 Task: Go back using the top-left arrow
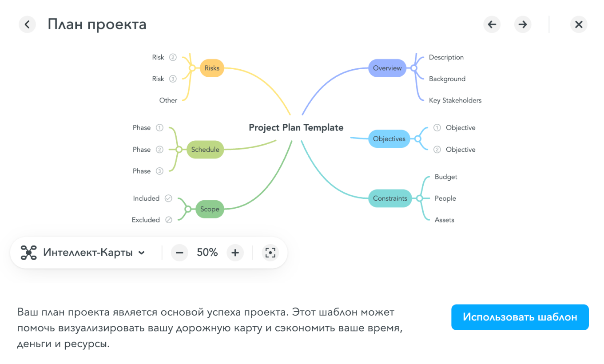coord(27,24)
